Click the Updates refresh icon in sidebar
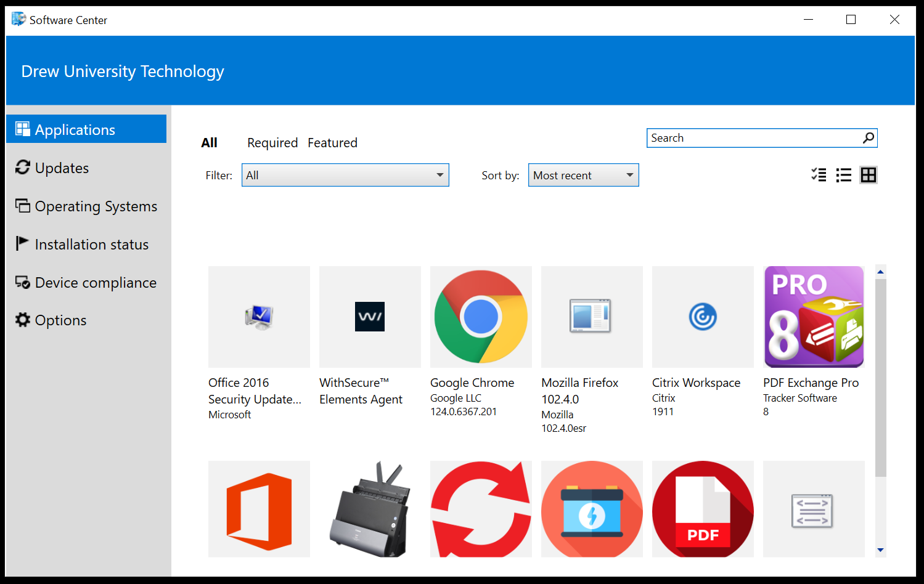This screenshot has width=924, height=584. point(23,167)
